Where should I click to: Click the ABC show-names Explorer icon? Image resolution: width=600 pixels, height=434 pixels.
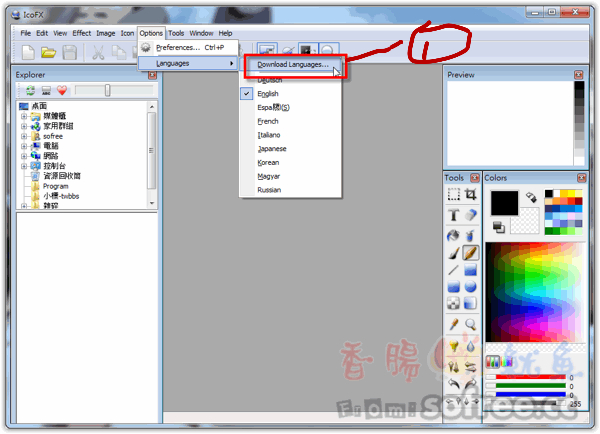(46, 91)
